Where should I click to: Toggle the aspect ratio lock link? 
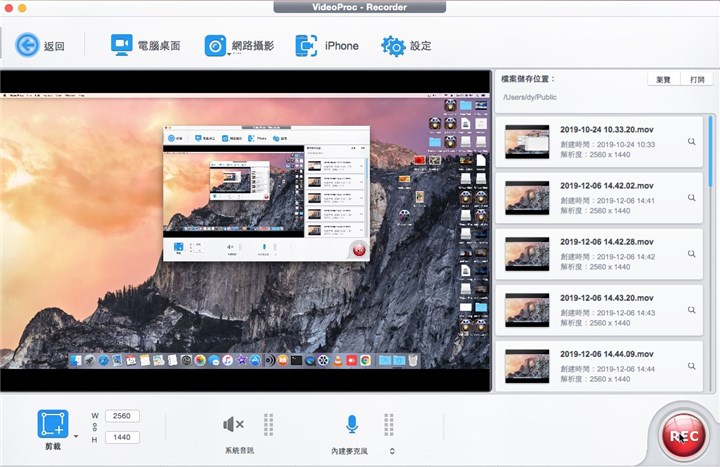[x=95, y=427]
